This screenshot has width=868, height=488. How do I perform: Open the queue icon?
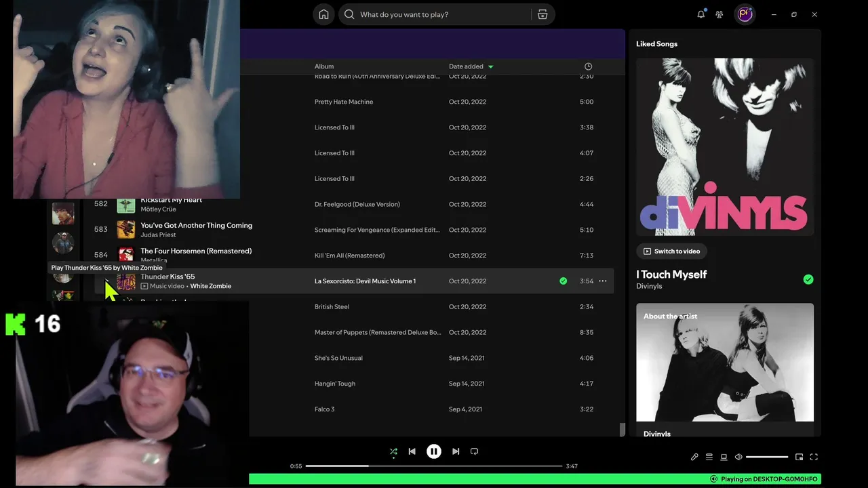[709, 457]
